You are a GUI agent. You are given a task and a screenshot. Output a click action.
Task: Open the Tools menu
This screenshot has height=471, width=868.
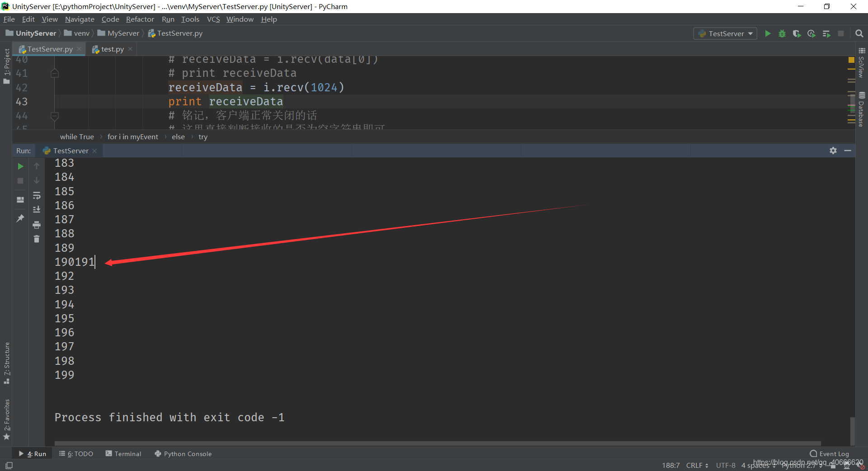click(190, 19)
